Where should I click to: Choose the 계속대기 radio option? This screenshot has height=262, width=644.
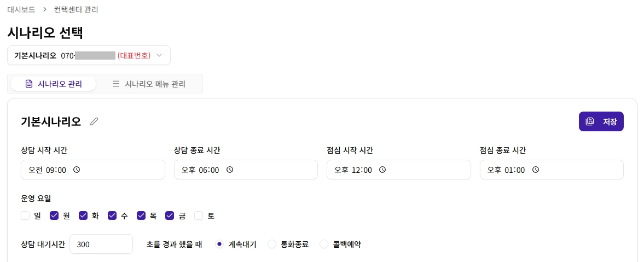tap(219, 244)
